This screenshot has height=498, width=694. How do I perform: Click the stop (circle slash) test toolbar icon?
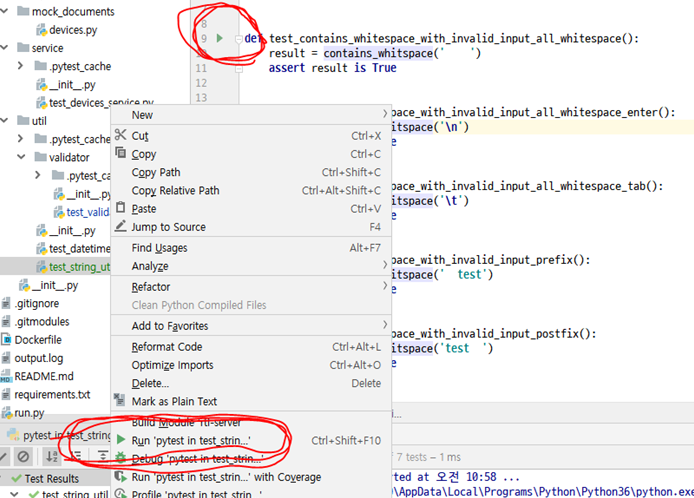click(x=23, y=456)
